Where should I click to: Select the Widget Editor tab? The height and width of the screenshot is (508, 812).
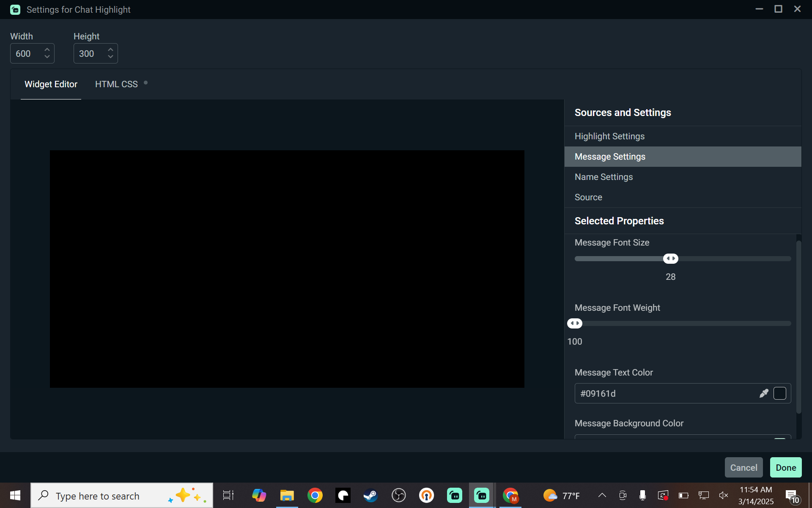point(51,84)
